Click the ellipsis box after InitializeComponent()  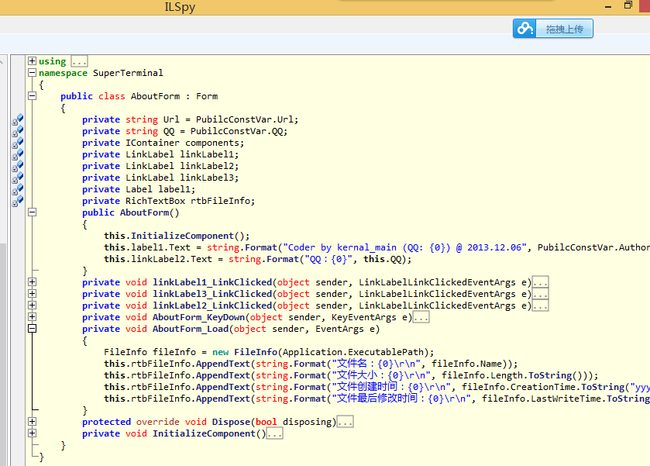274,433
